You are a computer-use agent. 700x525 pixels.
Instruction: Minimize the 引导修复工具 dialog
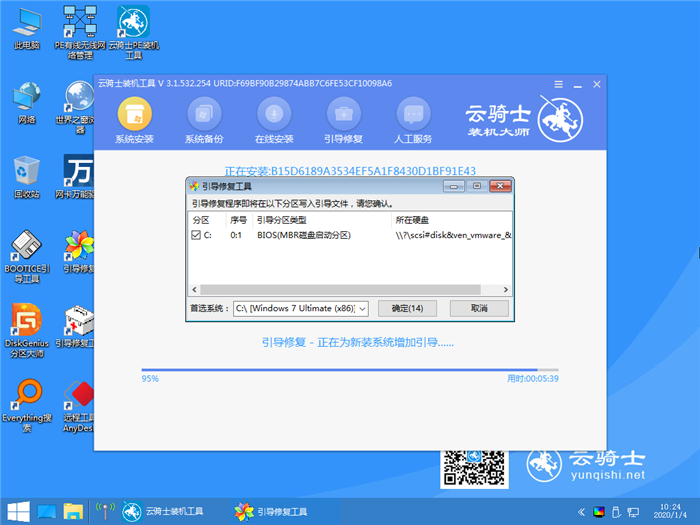coord(454,186)
